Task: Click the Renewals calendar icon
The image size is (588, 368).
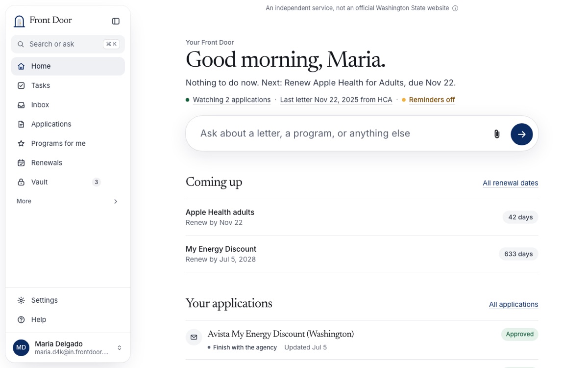Action: [x=21, y=163]
